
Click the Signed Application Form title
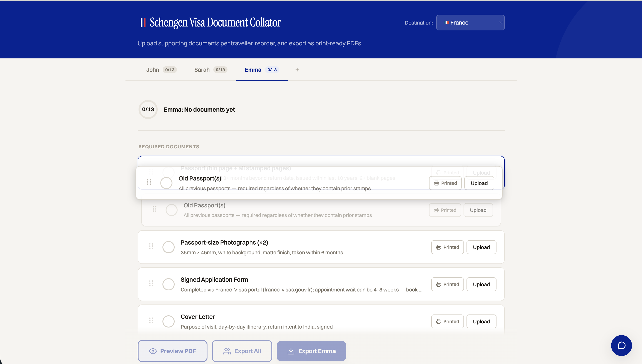click(x=214, y=280)
